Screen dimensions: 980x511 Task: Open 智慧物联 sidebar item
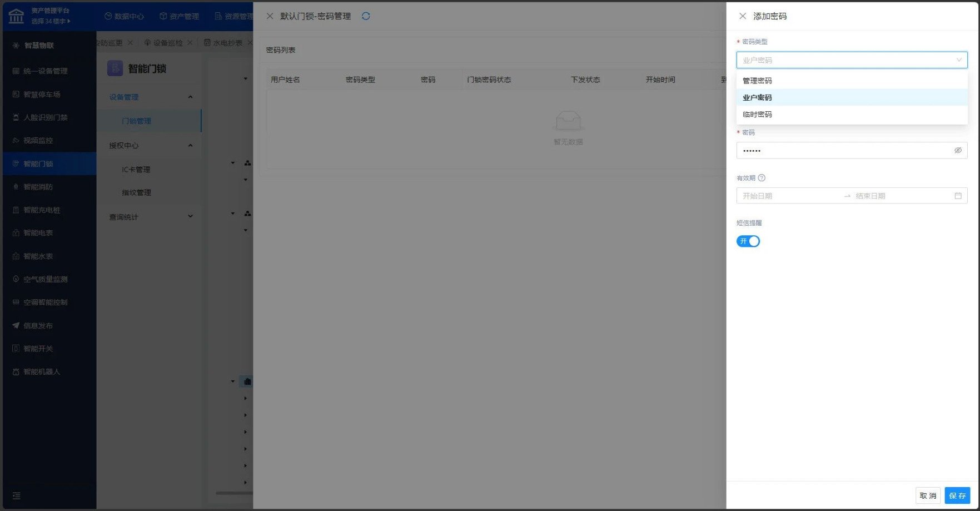point(39,46)
